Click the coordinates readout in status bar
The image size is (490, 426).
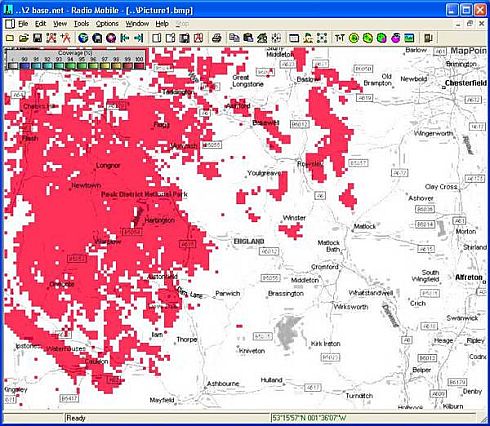pyautogui.click(x=309, y=418)
